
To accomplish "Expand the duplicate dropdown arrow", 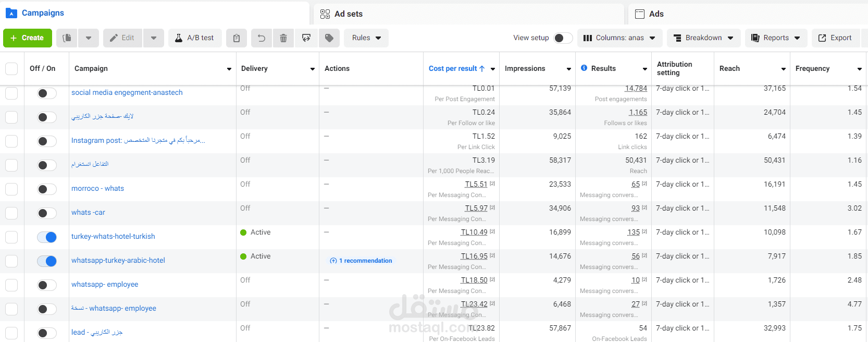I will pyautogui.click(x=89, y=38).
